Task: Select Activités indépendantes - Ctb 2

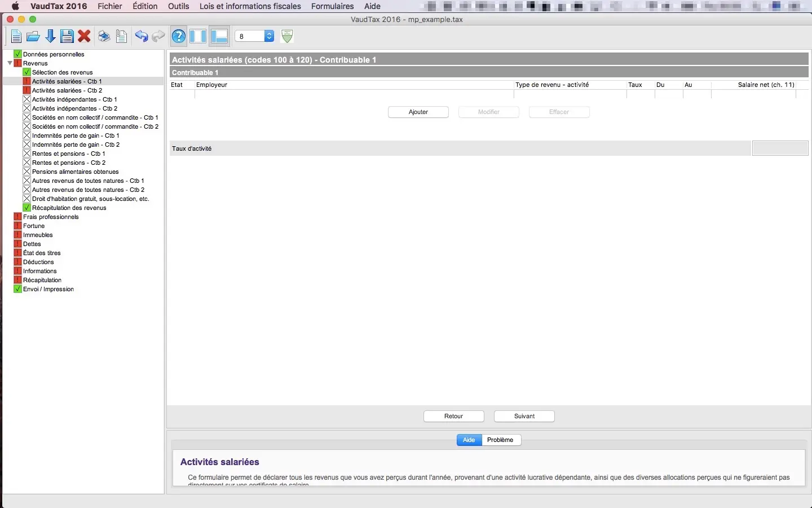Action: (74, 108)
